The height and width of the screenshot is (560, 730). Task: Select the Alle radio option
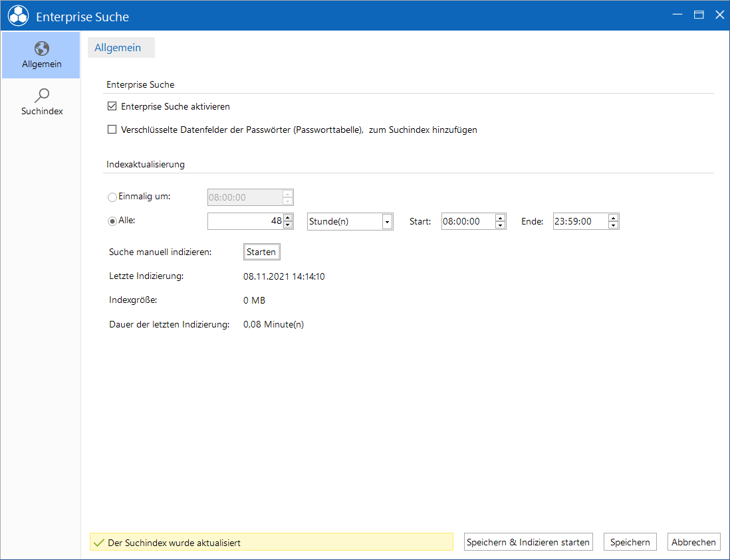pos(112,221)
